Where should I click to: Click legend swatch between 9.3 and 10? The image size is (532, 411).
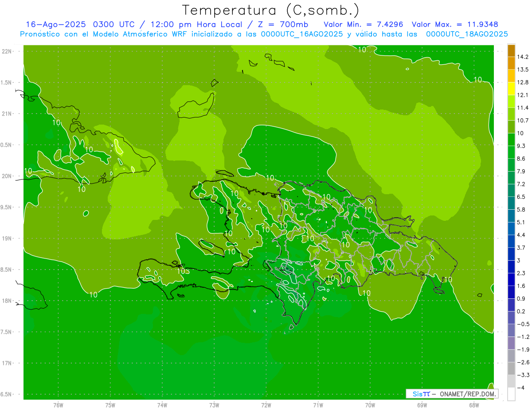[x=511, y=139]
